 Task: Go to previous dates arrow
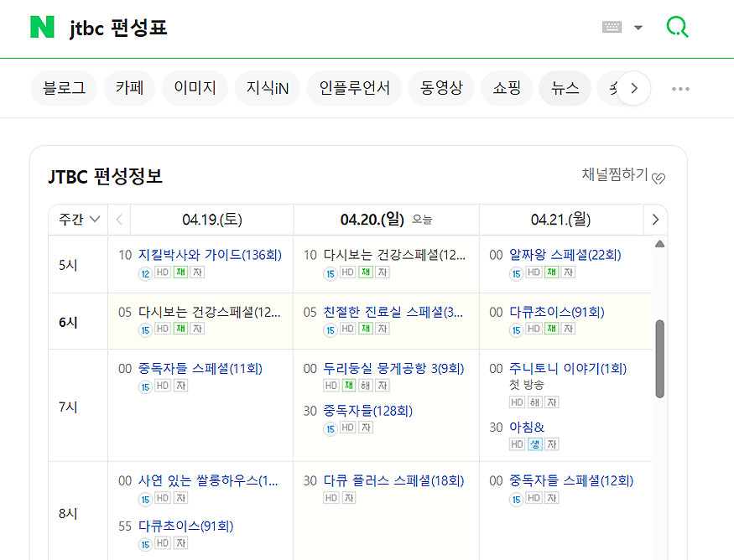pos(119,220)
